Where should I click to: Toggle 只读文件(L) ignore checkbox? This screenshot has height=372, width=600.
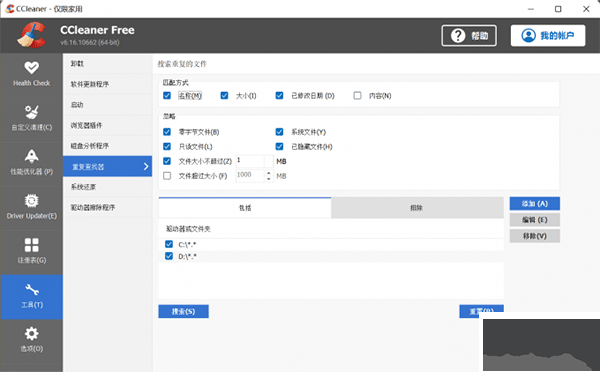[167, 146]
